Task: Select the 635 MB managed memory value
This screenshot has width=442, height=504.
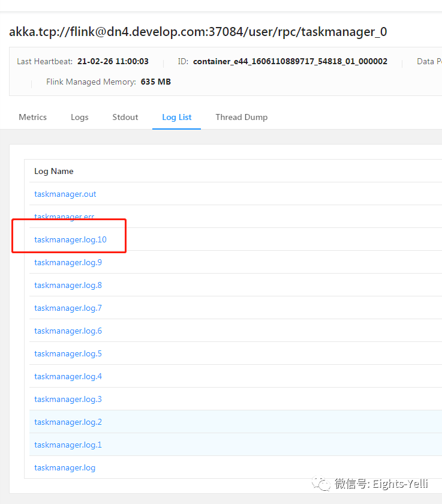Action: pyautogui.click(x=156, y=82)
